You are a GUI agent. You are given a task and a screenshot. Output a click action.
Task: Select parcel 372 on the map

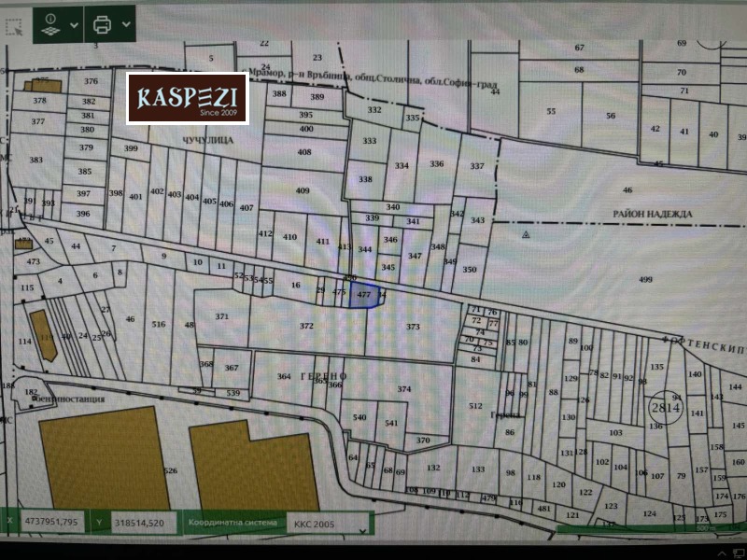point(307,326)
